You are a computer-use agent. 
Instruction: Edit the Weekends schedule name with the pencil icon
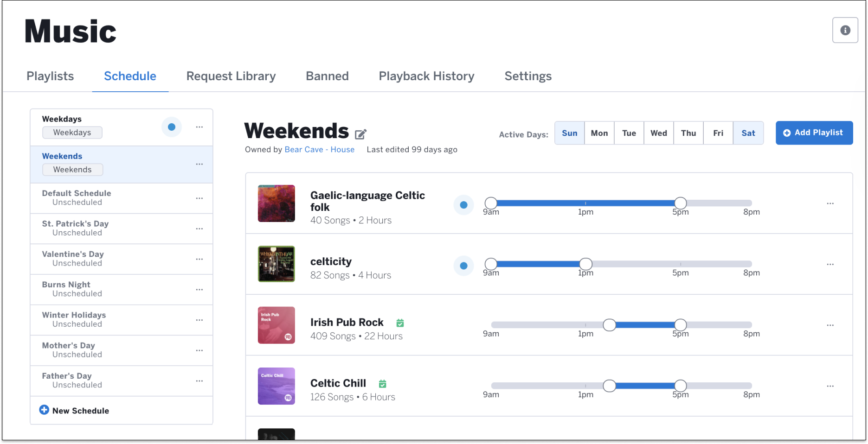(x=360, y=134)
